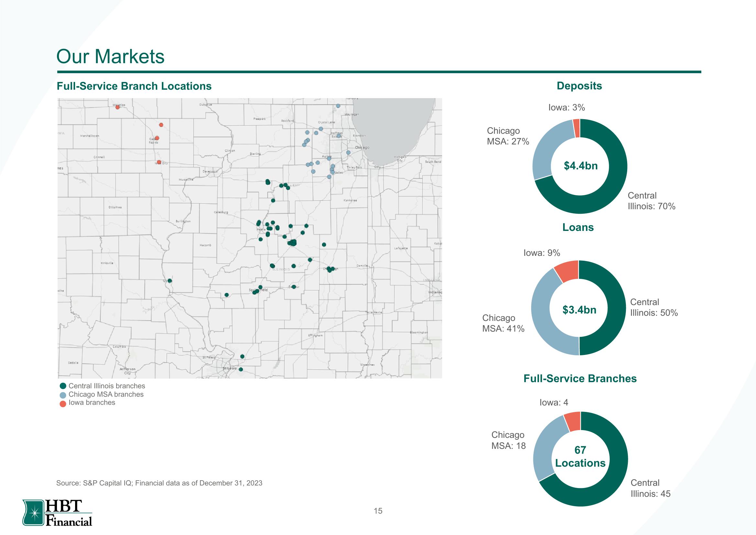Click the "South Bend" label on the map
Viewport: 756px width, 535px height.
coord(433,162)
